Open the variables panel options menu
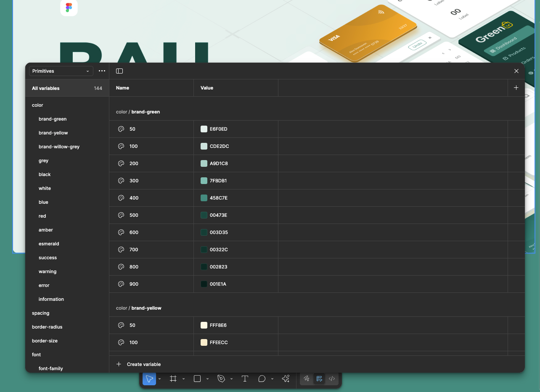Viewport: 540px width, 392px height. [x=102, y=71]
